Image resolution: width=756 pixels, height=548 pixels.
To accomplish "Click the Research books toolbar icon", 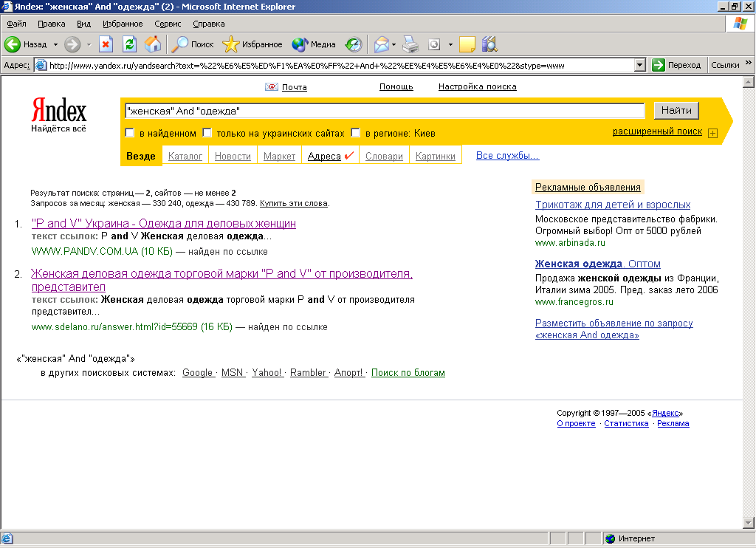I will 489,44.
